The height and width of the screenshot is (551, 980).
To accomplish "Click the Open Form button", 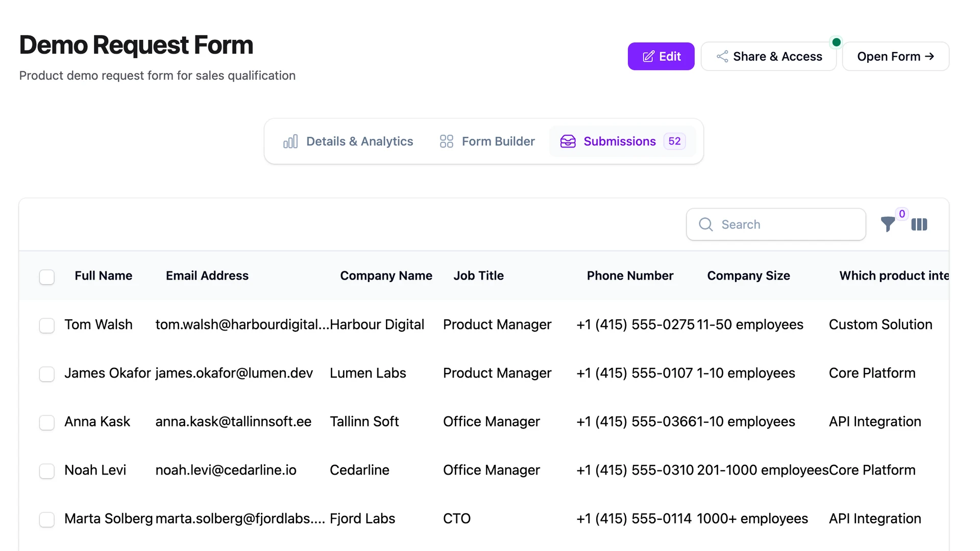I will [896, 56].
